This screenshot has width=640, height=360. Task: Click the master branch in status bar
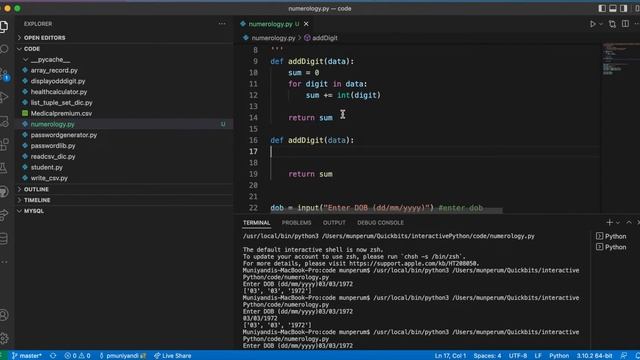[x=27, y=356]
